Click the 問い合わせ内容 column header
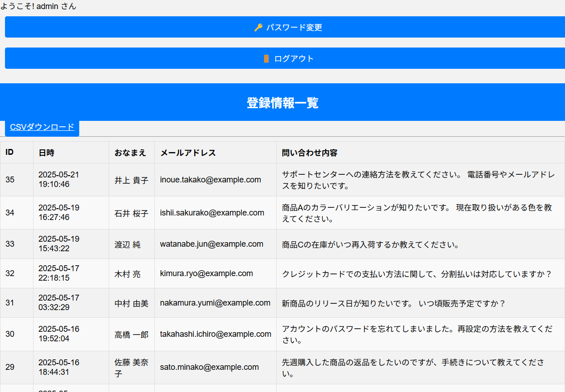Viewport: 565px width, 392px height. pyautogui.click(x=310, y=153)
